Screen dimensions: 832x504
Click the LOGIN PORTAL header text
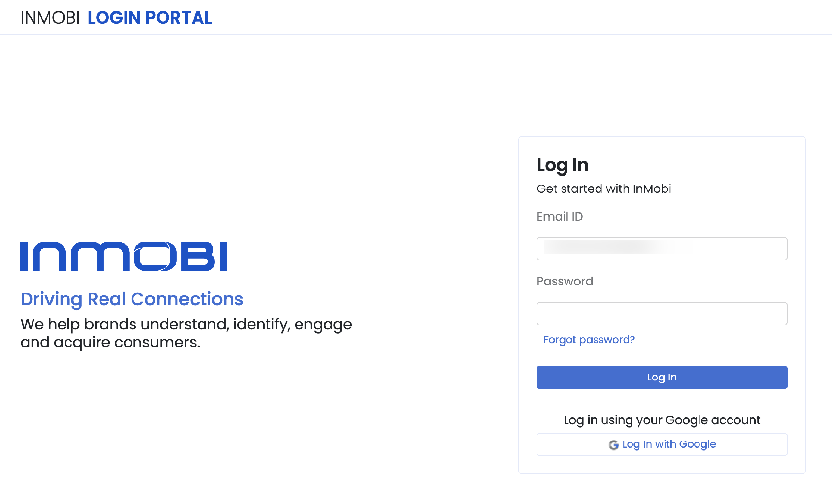pos(150,18)
